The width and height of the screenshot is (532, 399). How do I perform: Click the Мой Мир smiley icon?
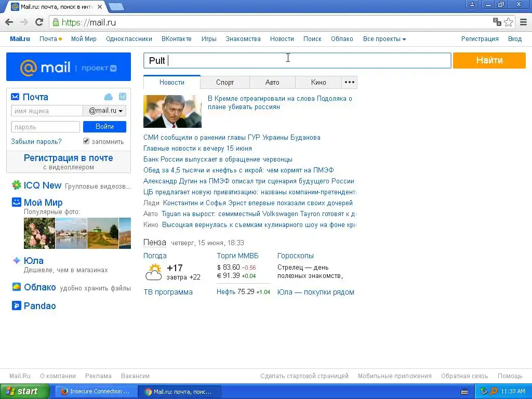click(x=16, y=202)
